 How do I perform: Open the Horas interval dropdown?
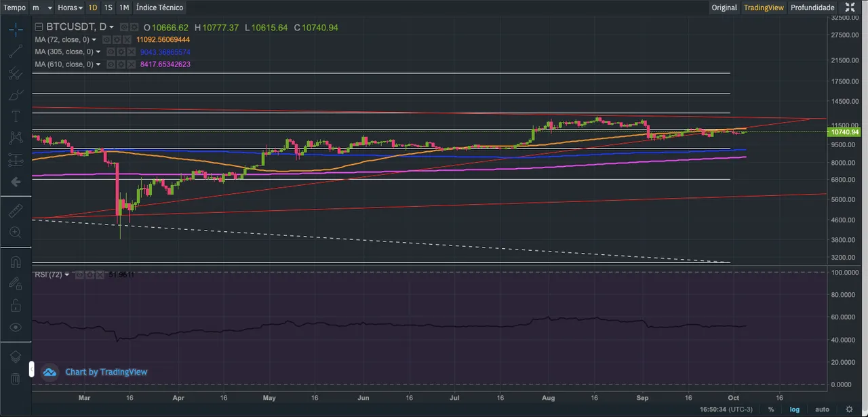pos(70,7)
